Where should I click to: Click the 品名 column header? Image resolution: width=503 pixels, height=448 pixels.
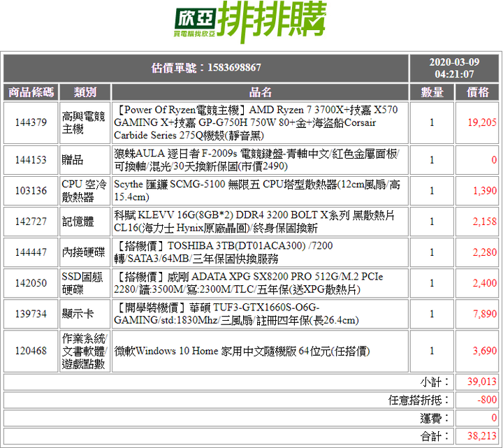[x=260, y=92]
